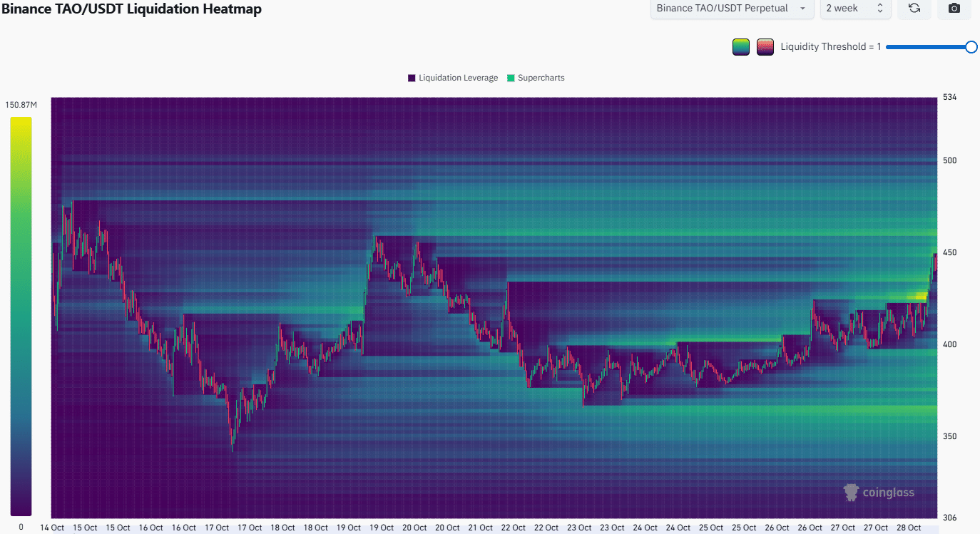Refresh the heatmap data
980x534 pixels.
914,9
